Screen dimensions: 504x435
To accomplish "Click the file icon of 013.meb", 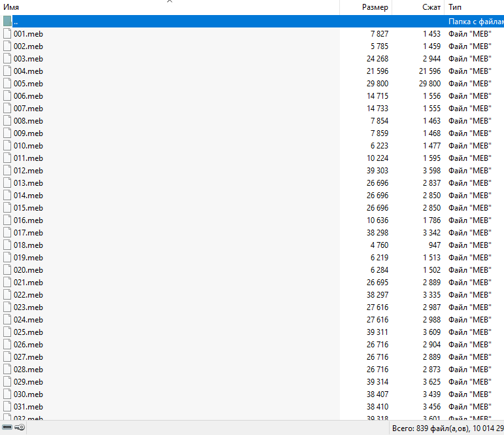I will [7, 183].
